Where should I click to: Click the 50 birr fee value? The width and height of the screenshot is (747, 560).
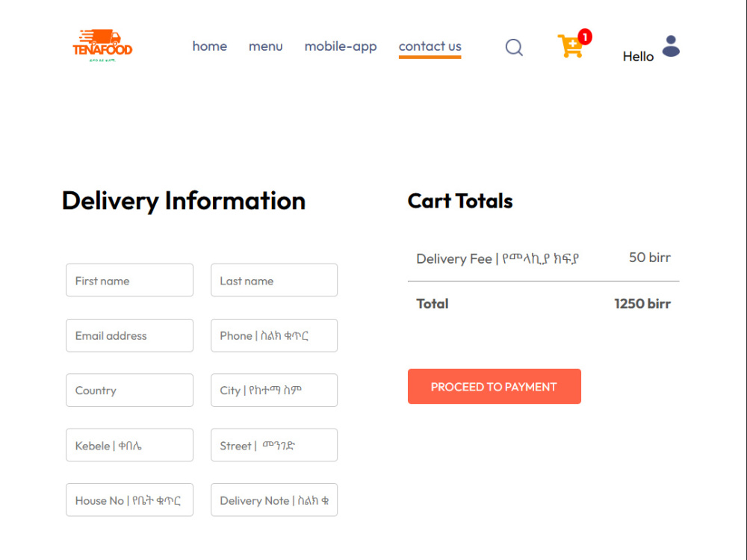click(649, 257)
